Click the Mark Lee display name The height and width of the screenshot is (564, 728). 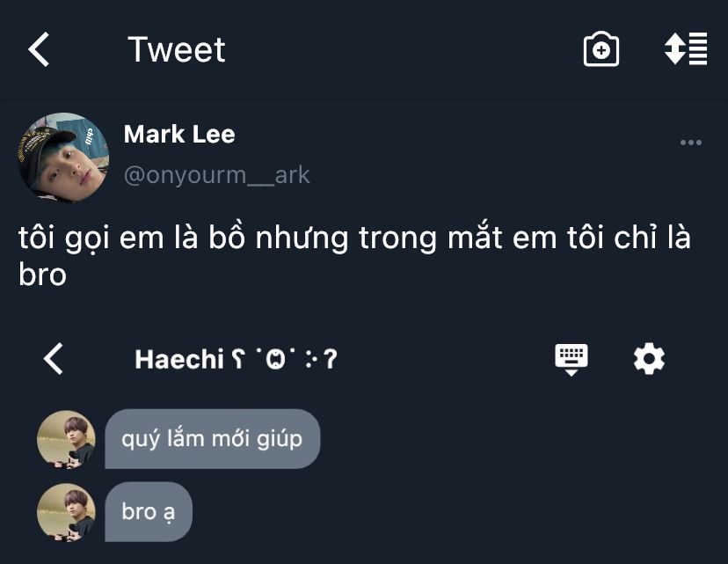click(179, 135)
